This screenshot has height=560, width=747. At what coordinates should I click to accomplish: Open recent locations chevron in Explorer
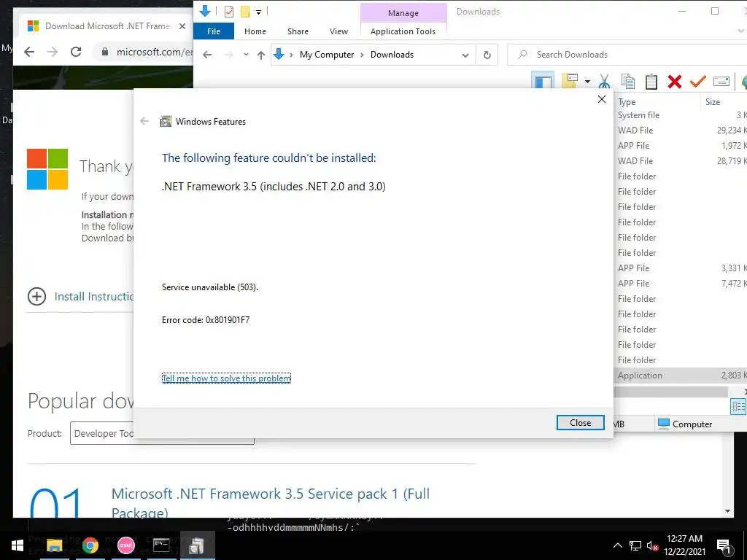tap(246, 55)
